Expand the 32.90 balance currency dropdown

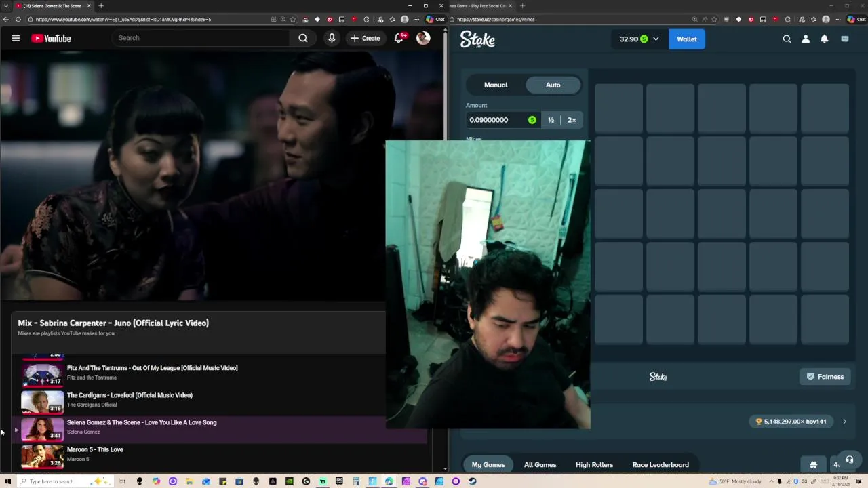[x=639, y=39]
